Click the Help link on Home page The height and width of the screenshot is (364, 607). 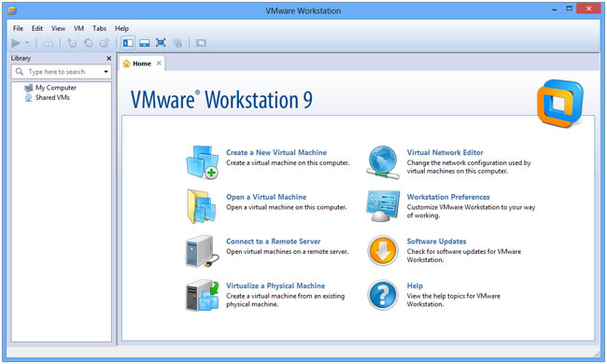point(415,286)
